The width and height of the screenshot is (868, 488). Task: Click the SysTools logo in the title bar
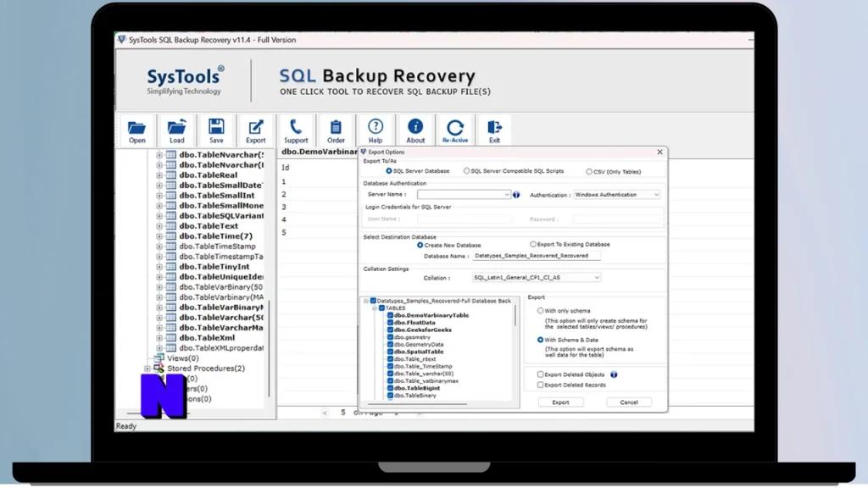121,40
